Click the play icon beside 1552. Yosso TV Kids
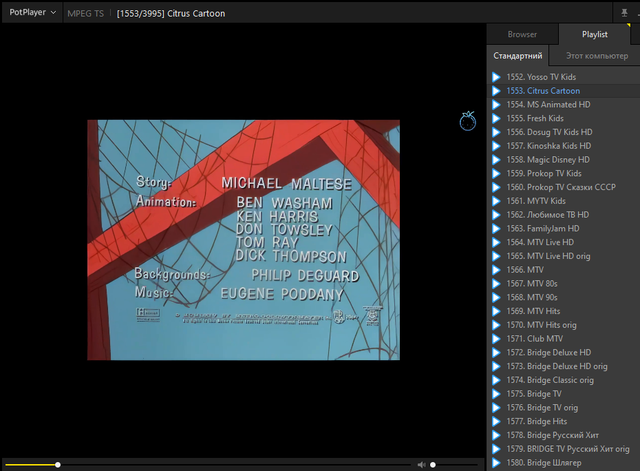The width and height of the screenshot is (640, 471). [x=496, y=77]
